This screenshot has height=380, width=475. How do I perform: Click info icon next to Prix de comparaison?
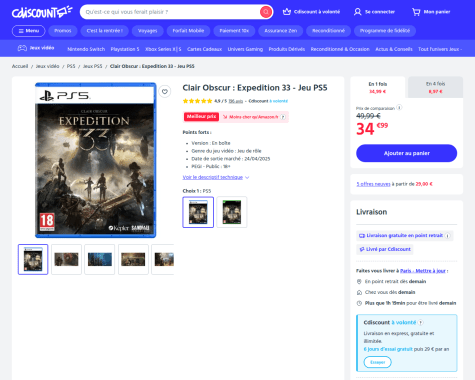coord(399,107)
